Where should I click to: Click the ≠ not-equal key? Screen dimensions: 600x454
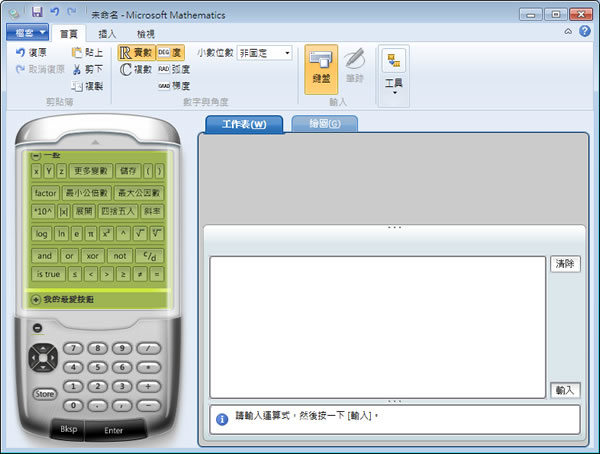pos(140,274)
